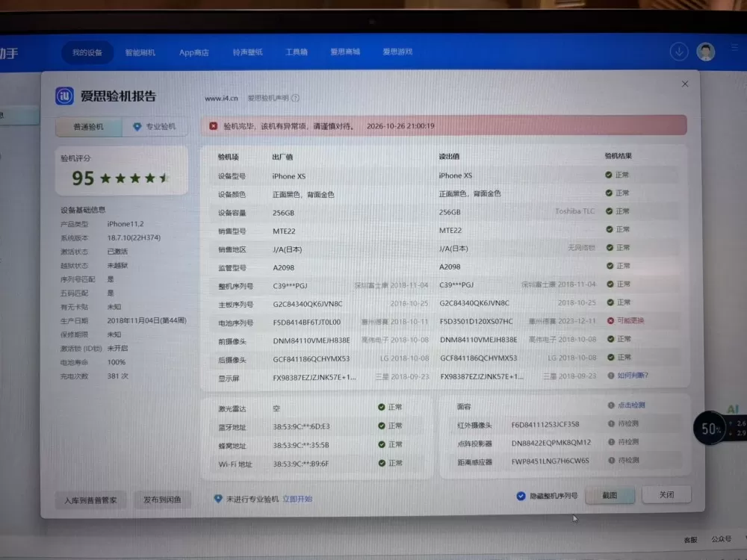Open the 工具箱 tab
The height and width of the screenshot is (560, 747).
coord(297,52)
